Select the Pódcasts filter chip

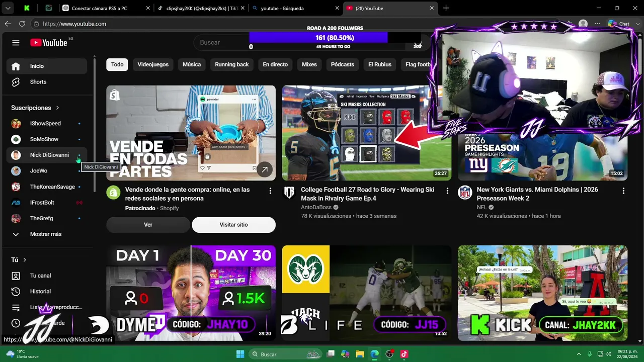343,64
